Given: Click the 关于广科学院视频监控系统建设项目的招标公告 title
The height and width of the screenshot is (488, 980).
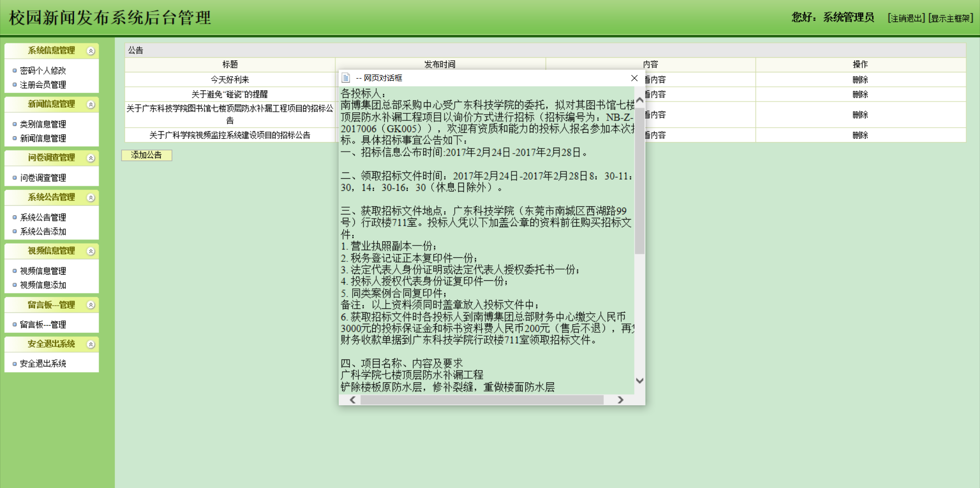Looking at the screenshot, I should pos(230,135).
